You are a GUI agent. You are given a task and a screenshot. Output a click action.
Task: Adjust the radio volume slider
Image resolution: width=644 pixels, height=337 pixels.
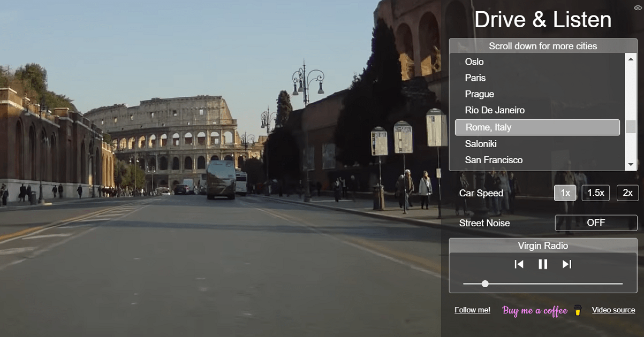coord(485,284)
